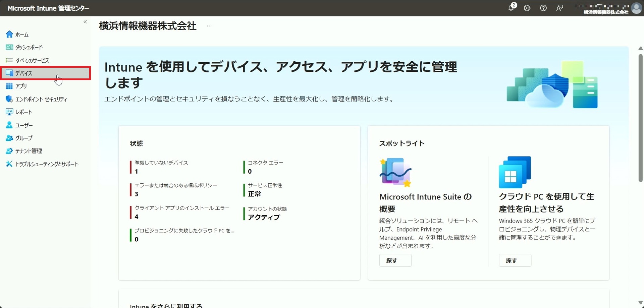Click 探す button under Intune Suite
644x308 pixels.
pos(395,260)
